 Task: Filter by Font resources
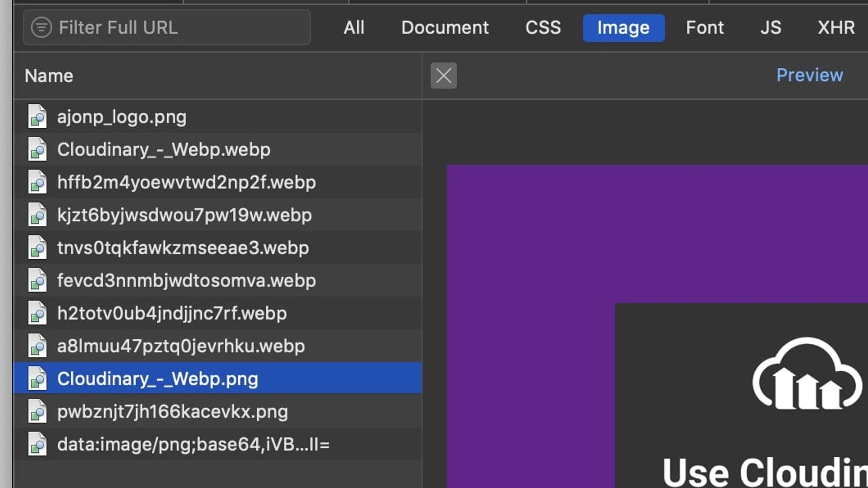click(704, 28)
